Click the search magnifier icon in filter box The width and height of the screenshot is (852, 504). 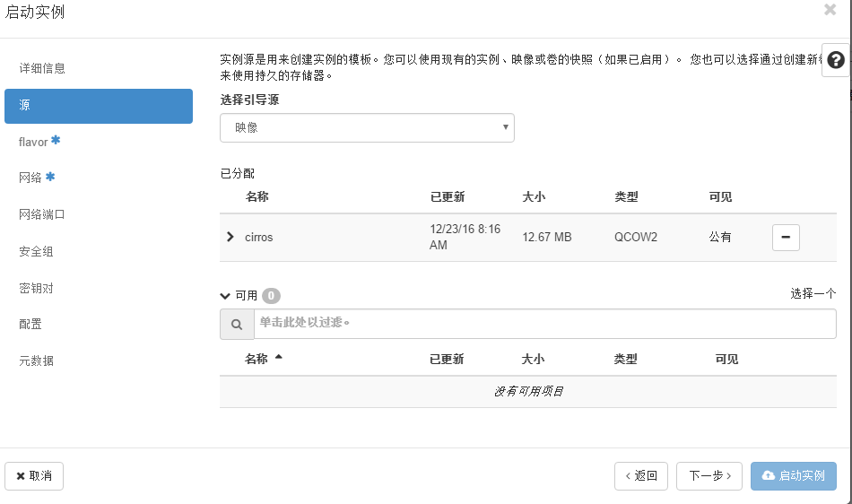(x=237, y=325)
